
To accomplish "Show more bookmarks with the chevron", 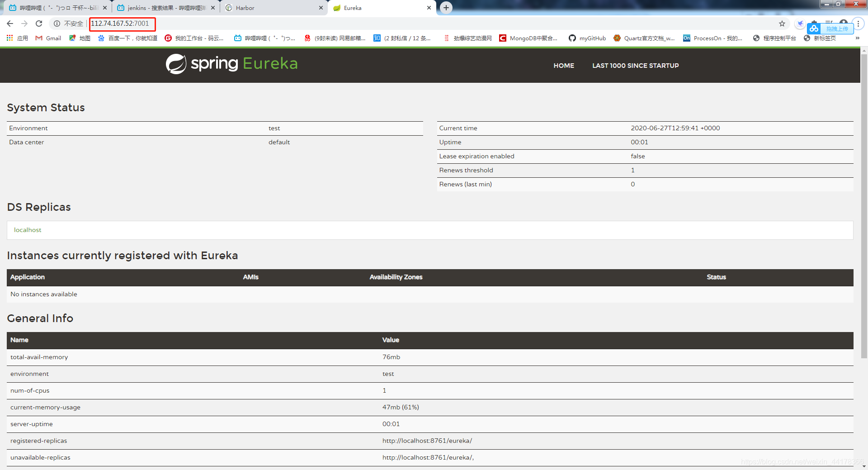I will pos(858,38).
